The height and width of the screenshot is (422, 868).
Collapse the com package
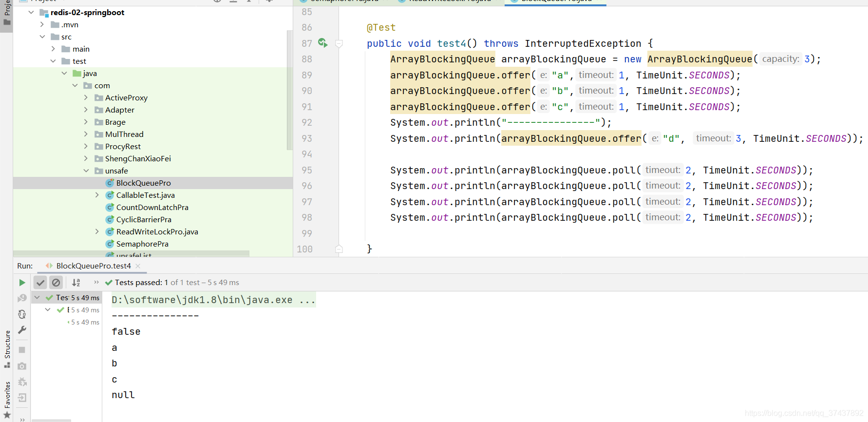[x=75, y=85]
